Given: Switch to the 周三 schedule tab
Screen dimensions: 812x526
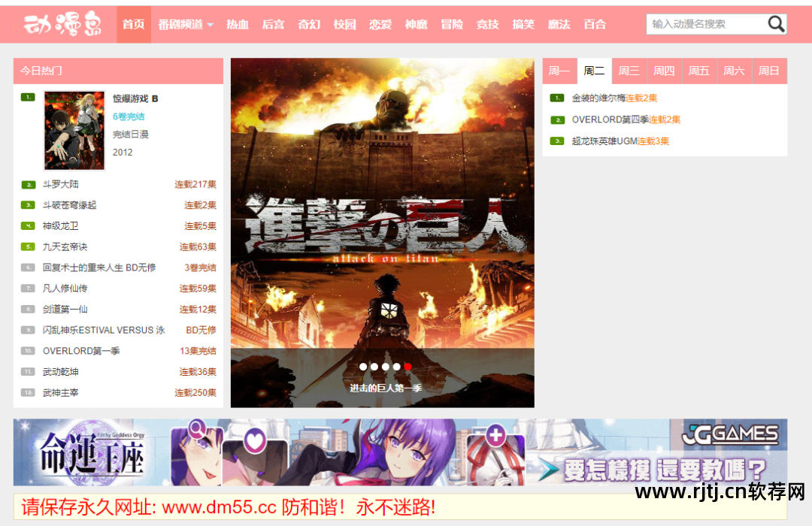Looking at the screenshot, I should coord(629,71).
